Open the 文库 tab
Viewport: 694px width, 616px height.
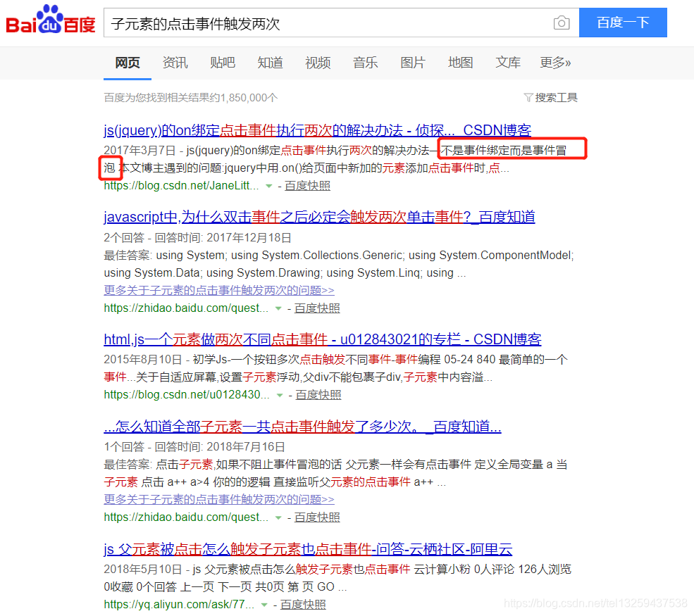pos(508,63)
